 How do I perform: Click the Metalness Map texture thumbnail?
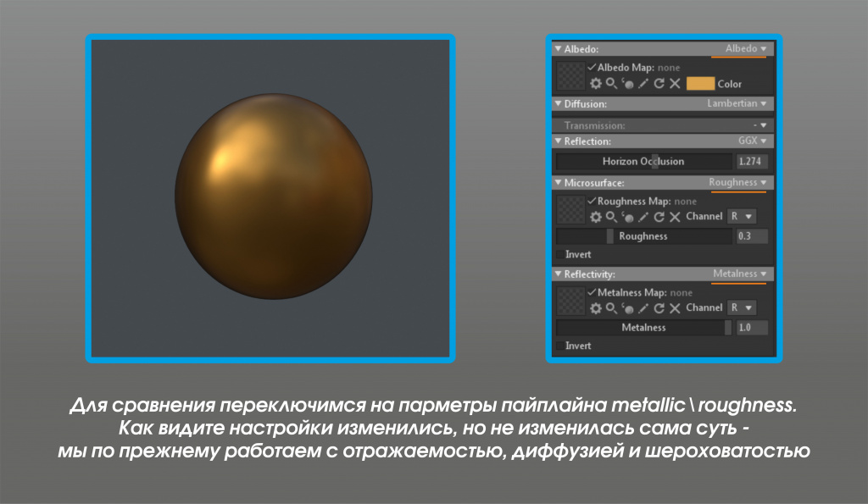pos(570,301)
